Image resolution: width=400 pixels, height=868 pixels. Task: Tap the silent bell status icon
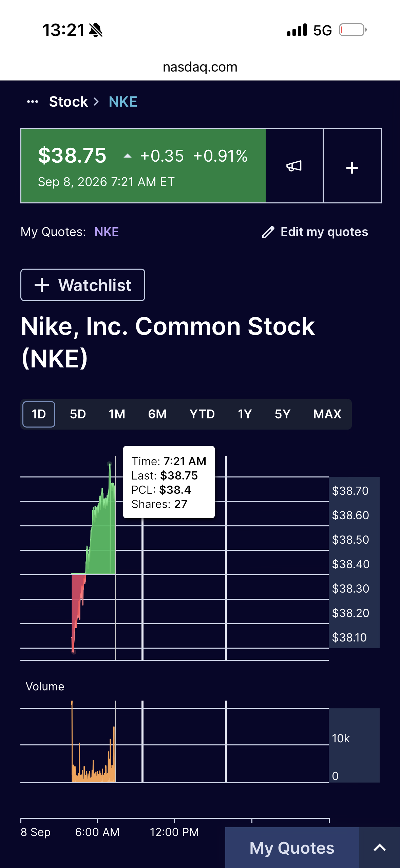pos(96,30)
